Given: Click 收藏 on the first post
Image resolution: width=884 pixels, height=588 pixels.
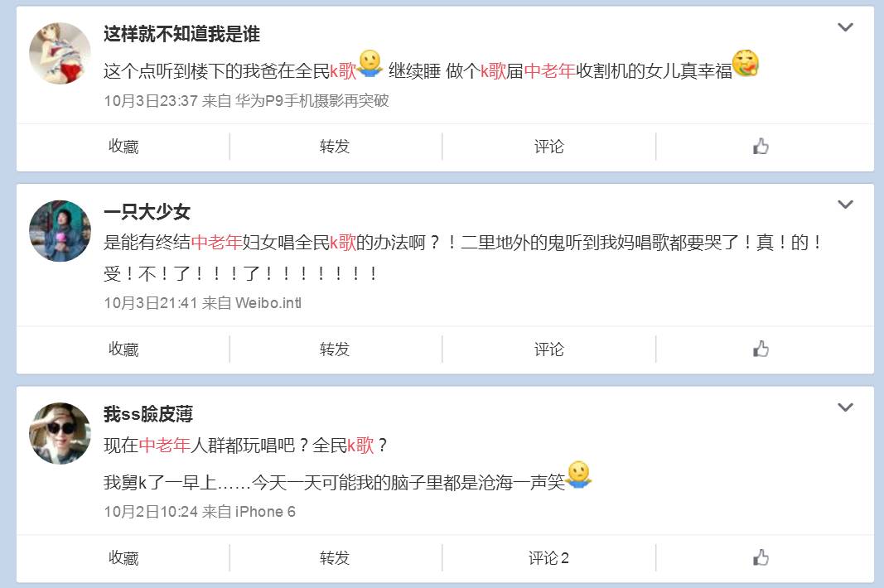Looking at the screenshot, I should tap(123, 147).
